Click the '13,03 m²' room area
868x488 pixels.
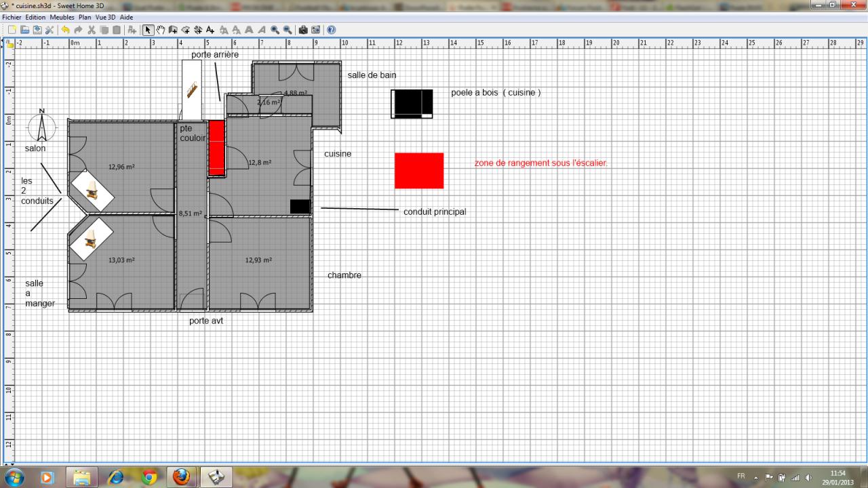pyautogui.click(x=121, y=260)
